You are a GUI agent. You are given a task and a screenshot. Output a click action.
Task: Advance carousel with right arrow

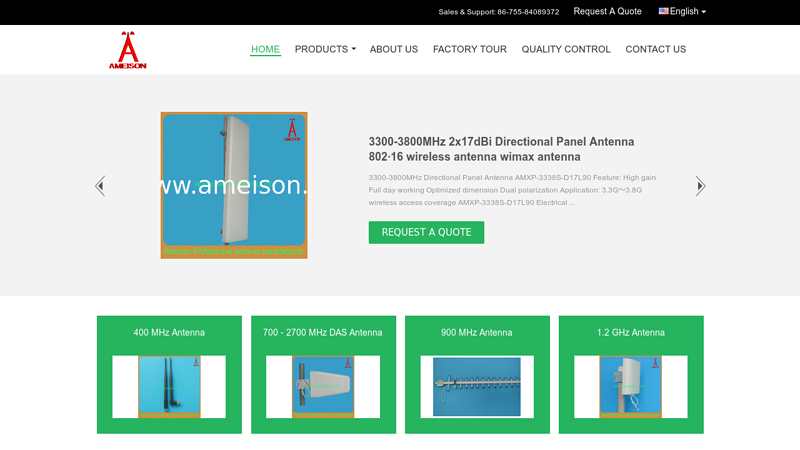pos(700,186)
